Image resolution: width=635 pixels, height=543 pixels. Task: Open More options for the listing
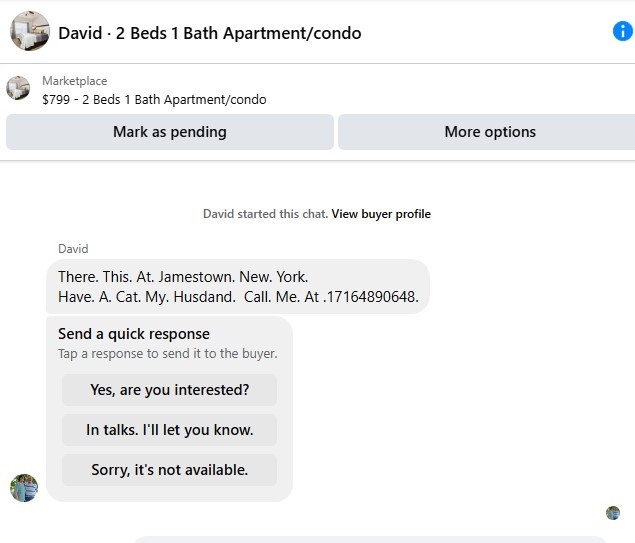pos(489,132)
